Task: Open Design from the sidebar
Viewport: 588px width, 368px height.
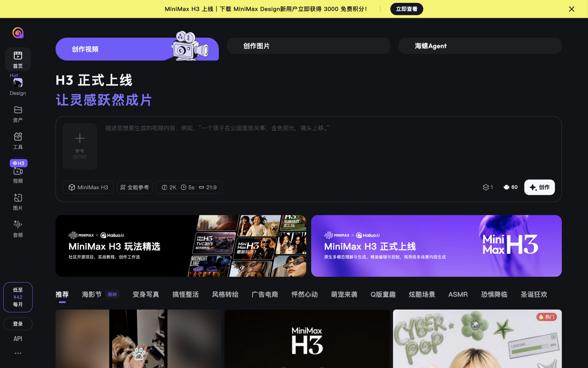Action: click(18, 87)
